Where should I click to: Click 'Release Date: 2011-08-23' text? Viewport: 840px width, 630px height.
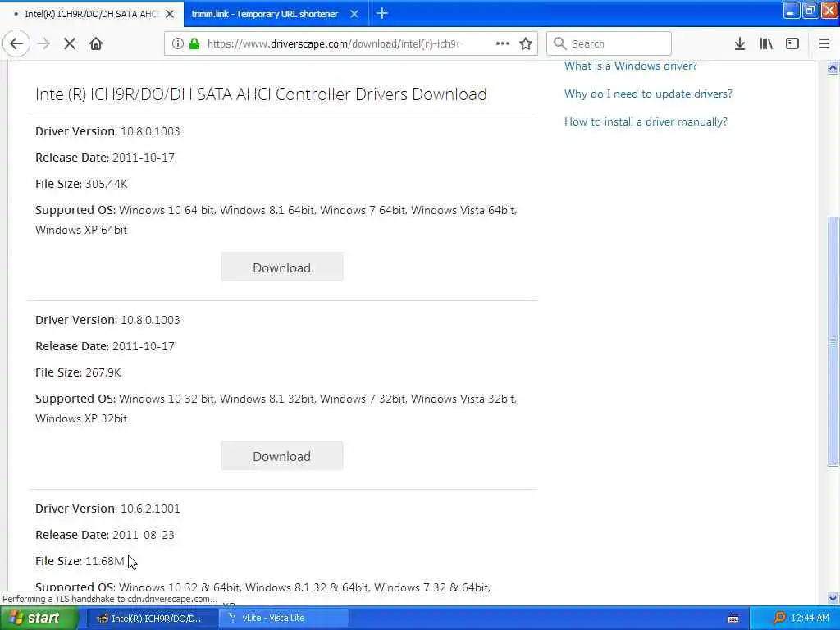[105, 535]
